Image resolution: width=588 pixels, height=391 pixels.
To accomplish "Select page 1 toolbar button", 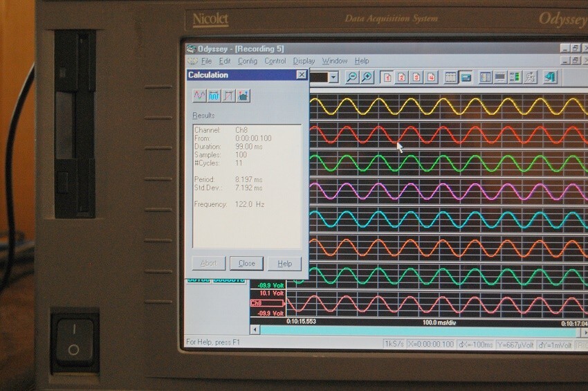I will click(x=387, y=78).
